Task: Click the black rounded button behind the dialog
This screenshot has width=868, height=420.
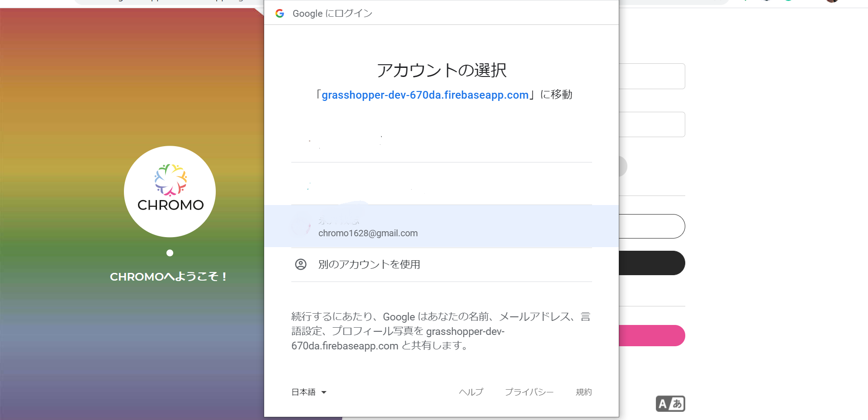Action: [653, 262]
